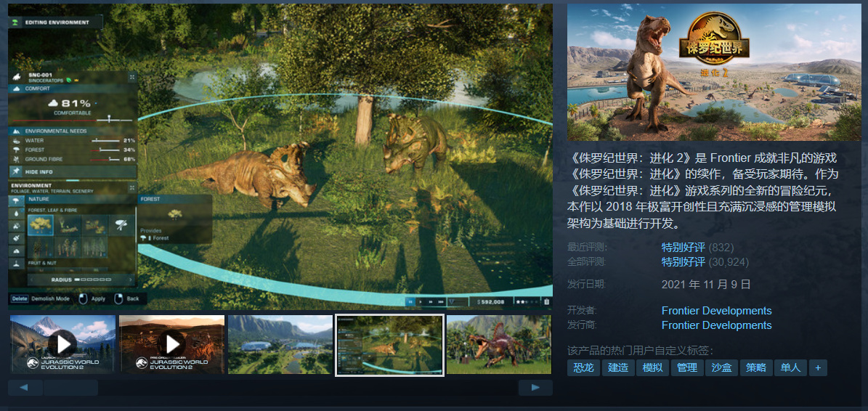Select the Spinosaurus screenshot thumbnail
This screenshot has width=868, height=411.
tap(499, 344)
